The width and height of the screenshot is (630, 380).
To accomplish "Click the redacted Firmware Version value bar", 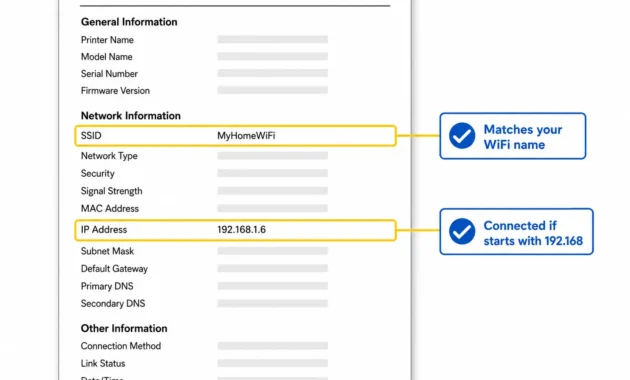I will [272, 90].
